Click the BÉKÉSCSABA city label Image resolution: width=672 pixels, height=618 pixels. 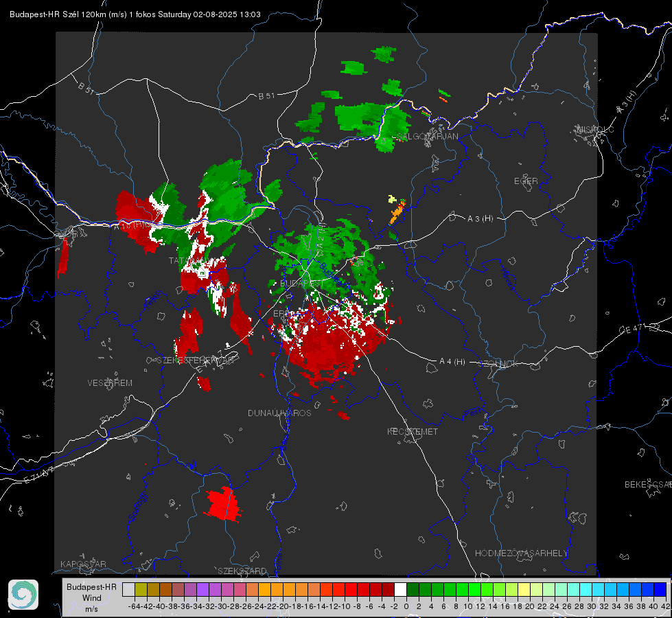648,484
